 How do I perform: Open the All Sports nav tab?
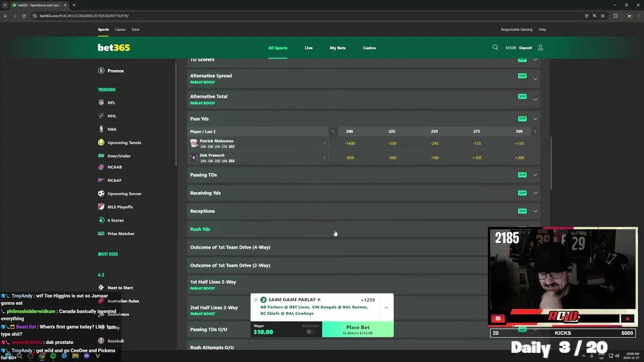pyautogui.click(x=278, y=48)
